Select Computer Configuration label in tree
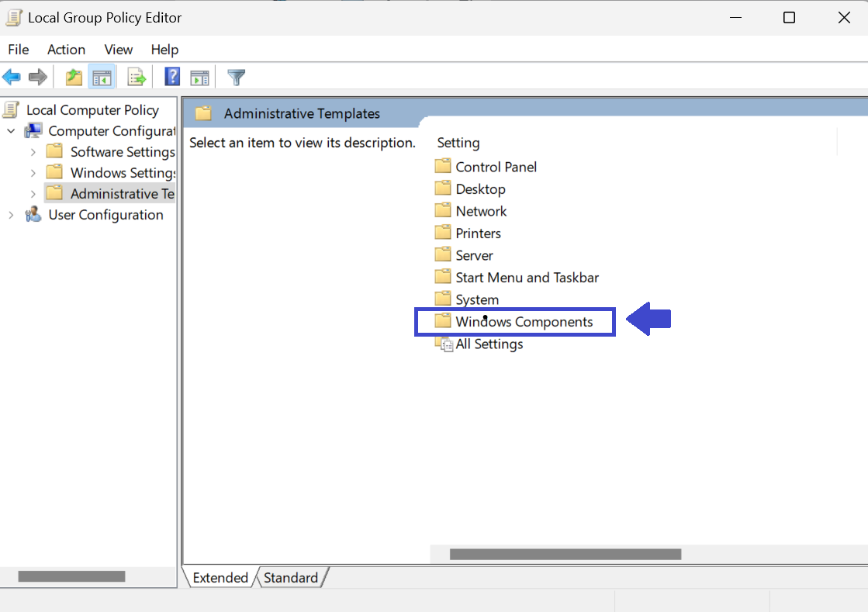This screenshot has height=612, width=868. (112, 131)
